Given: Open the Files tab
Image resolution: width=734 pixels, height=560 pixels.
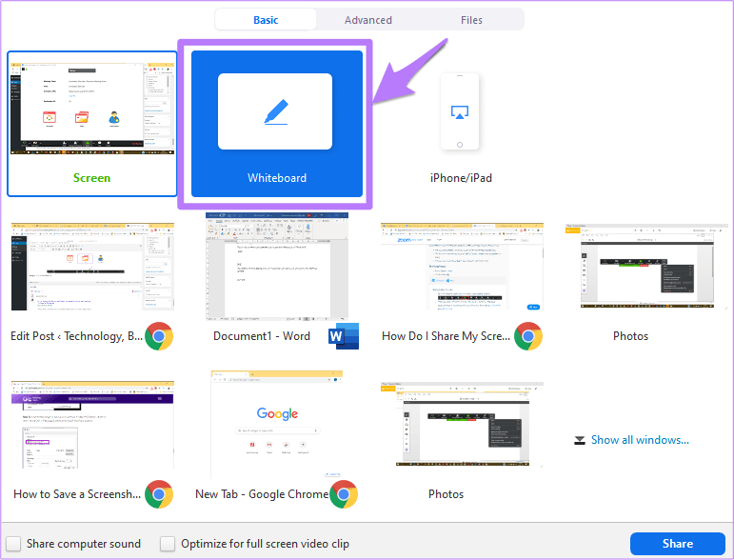Looking at the screenshot, I should 471,20.
